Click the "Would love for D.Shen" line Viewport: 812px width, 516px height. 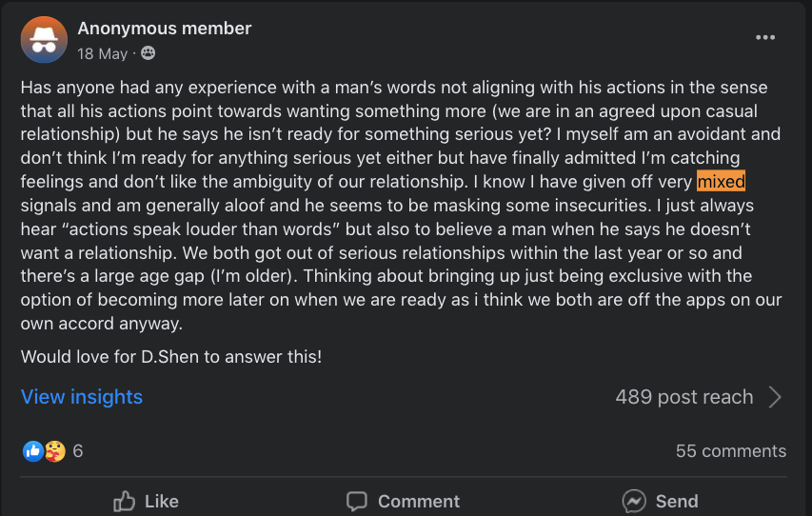pyautogui.click(x=171, y=357)
